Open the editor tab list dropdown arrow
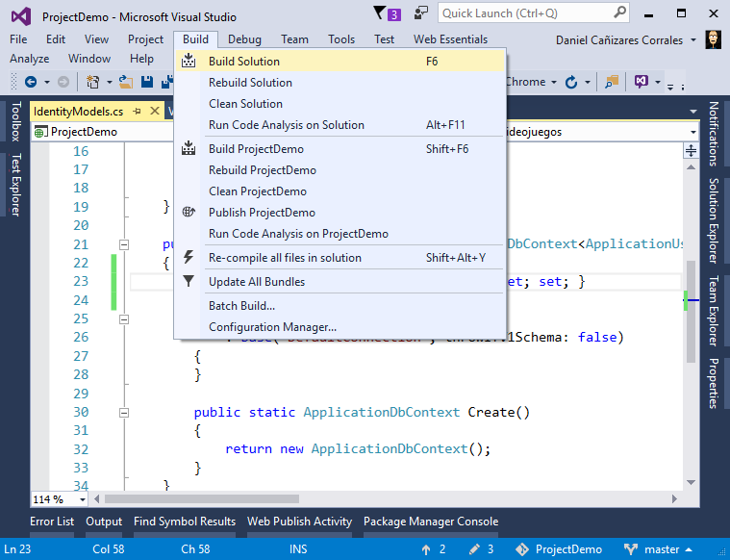This screenshot has width=730, height=560. (x=693, y=112)
